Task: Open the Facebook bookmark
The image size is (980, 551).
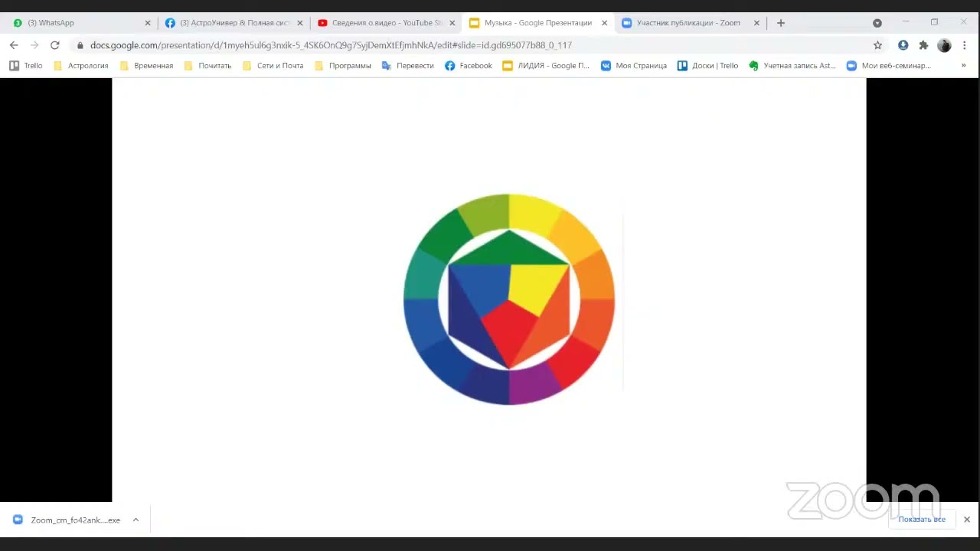Action: [469, 66]
